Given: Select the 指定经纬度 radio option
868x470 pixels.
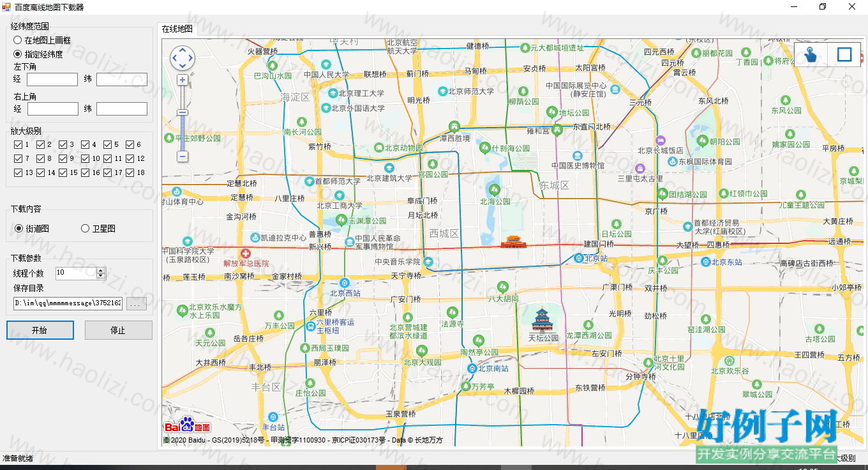Looking at the screenshot, I should (x=38, y=54).
